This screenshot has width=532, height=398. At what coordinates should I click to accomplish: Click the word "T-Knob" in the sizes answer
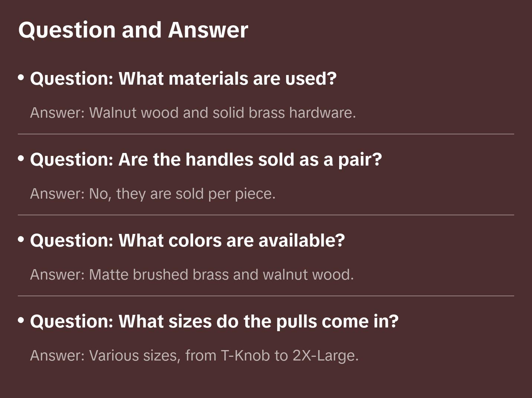click(x=245, y=356)
